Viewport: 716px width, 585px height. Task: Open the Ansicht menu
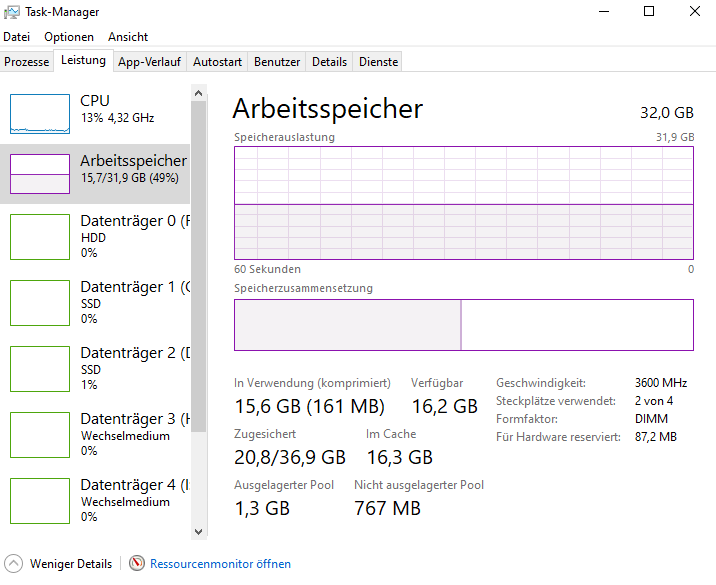tap(128, 37)
